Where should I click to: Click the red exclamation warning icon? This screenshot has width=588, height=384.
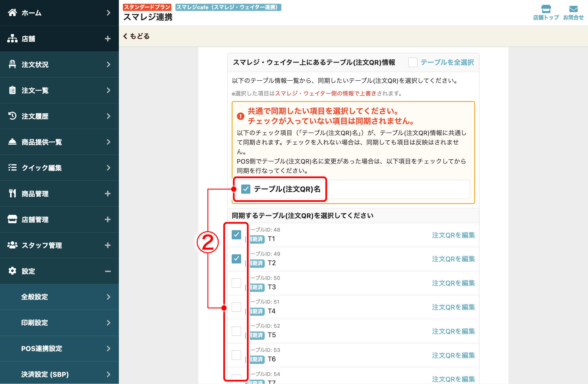point(241,116)
